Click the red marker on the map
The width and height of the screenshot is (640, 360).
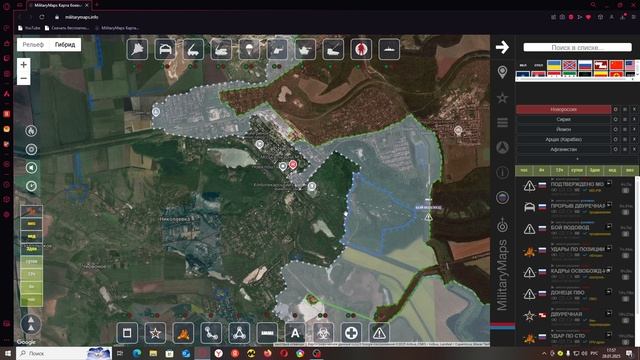tap(293, 164)
